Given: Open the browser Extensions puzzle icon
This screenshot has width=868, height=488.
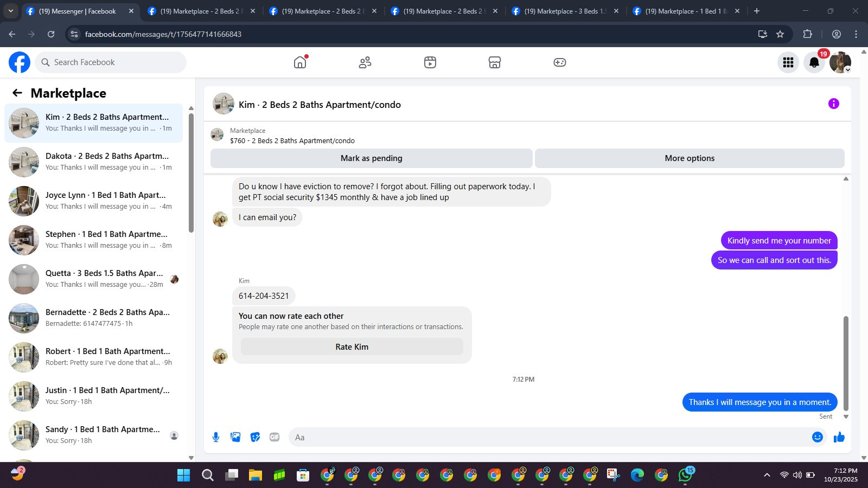Looking at the screenshot, I should coord(807,34).
